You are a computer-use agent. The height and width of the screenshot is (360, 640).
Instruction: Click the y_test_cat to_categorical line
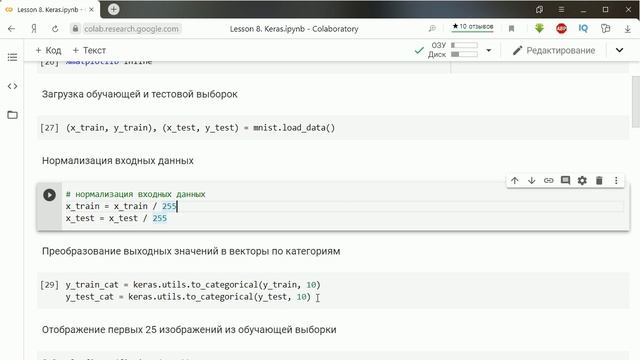(188, 297)
